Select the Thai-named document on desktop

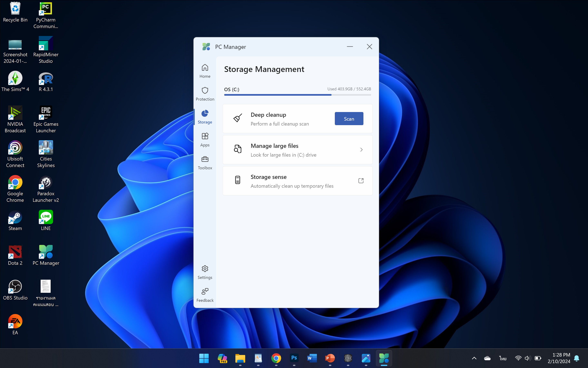coord(46,293)
